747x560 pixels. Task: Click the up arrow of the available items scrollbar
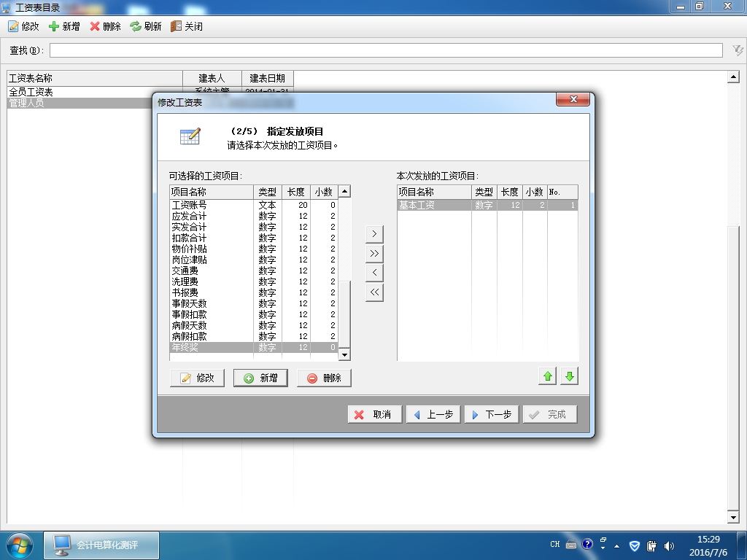click(344, 192)
